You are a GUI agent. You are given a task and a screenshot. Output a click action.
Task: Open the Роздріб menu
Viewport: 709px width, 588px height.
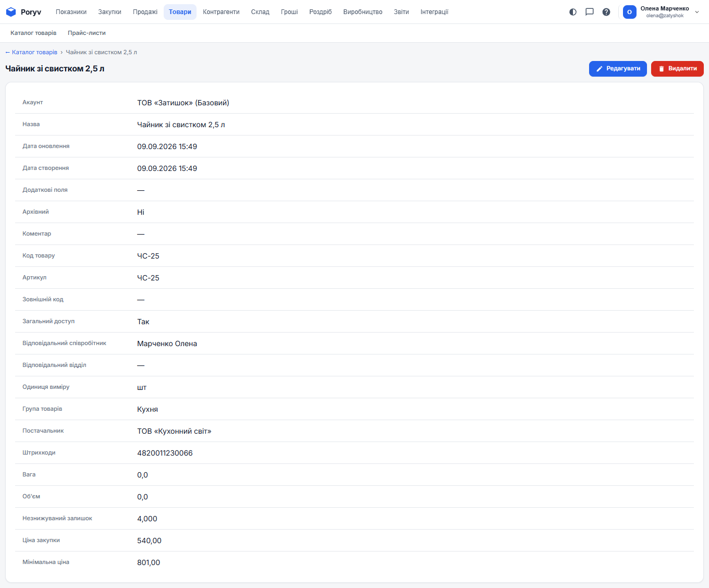321,12
